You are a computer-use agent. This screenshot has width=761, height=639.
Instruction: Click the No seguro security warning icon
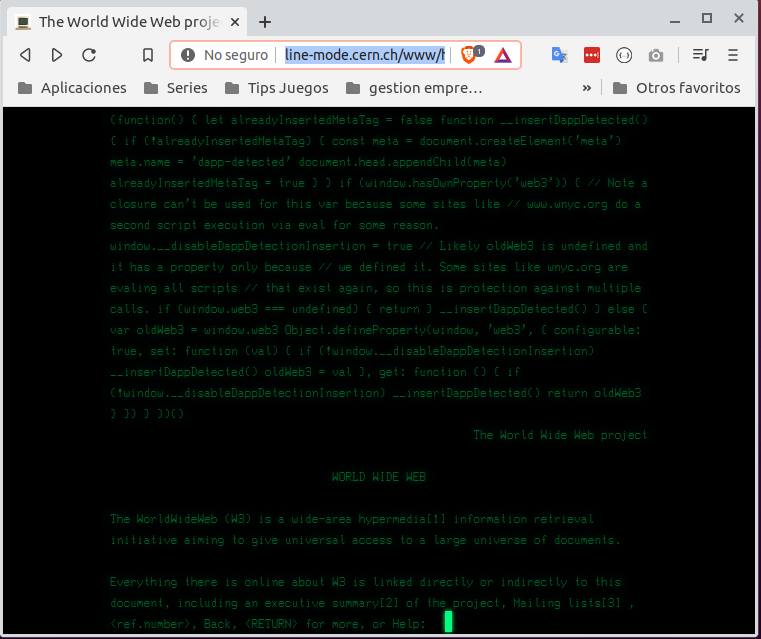[188, 55]
